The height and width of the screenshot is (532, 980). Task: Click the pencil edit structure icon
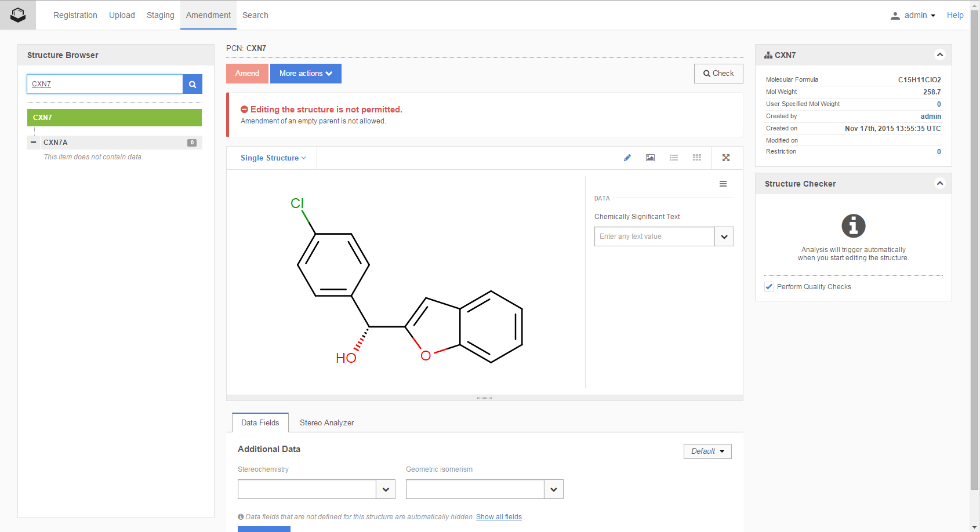click(627, 158)
